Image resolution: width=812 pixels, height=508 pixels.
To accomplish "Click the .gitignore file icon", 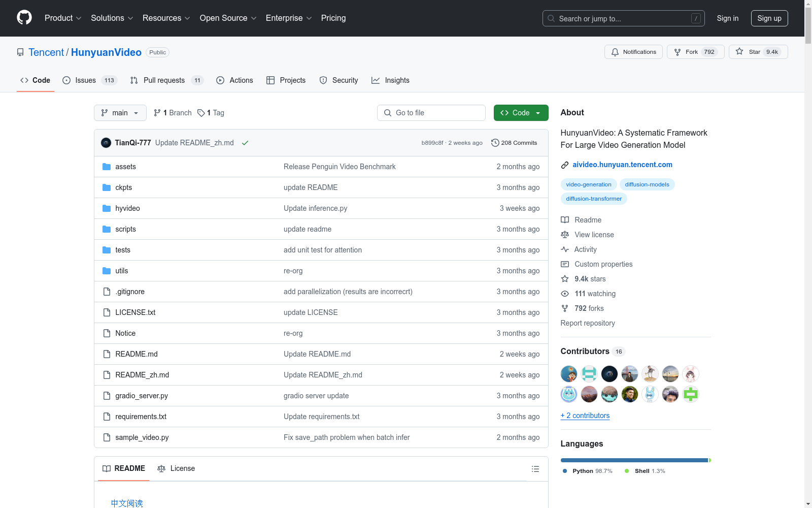I will coord(107,292).
